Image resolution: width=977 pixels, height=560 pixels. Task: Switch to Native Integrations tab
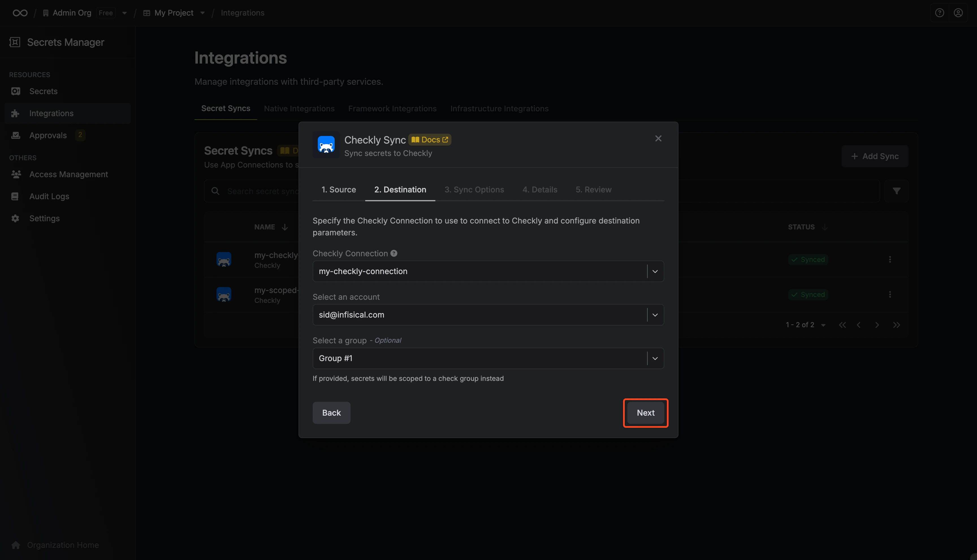coord(299,109)
